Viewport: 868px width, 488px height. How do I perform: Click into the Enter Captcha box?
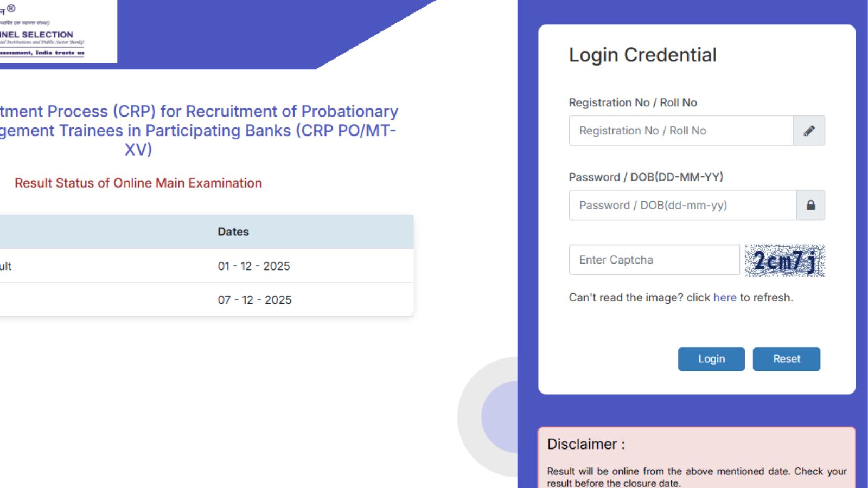[654, 260]
